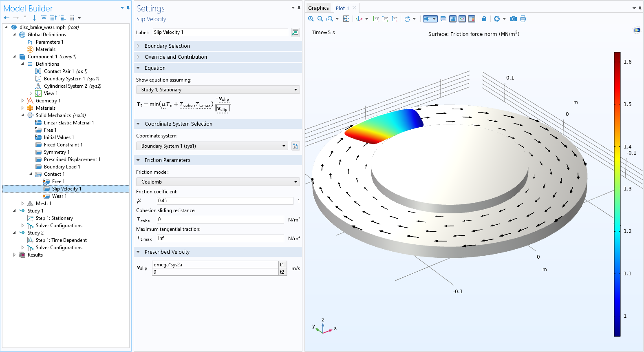Click the blue back arrow in Model Builder
Image resolution: width=644 pixels, height=352 pixels.
[7, 18]
